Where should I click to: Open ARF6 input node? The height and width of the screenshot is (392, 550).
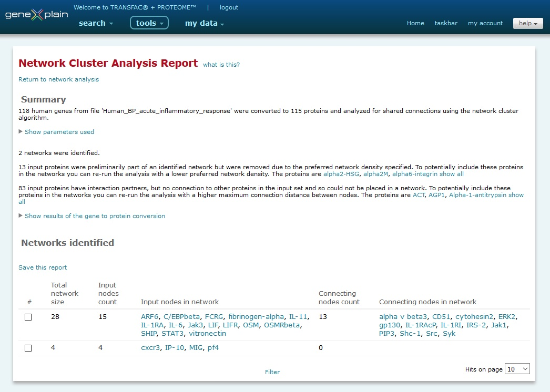tap(149, 317)
